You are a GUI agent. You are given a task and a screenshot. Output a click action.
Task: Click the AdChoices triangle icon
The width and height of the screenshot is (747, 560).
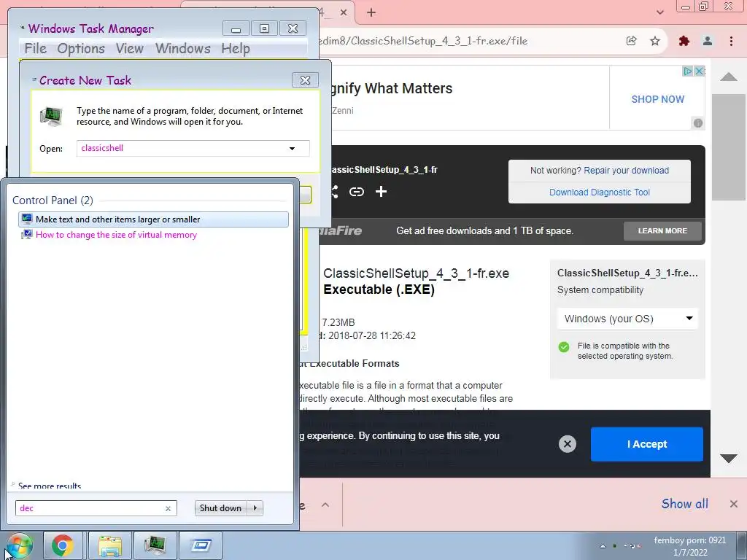click(687, 71)
